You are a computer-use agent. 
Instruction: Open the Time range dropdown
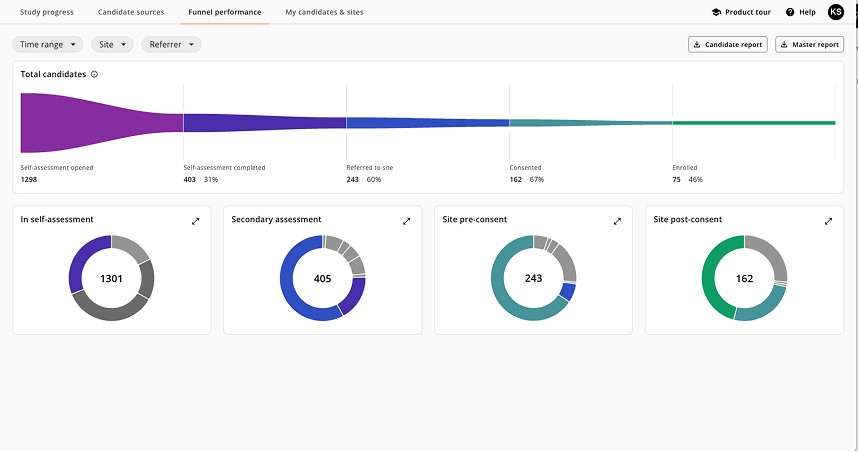coord(47,45)
